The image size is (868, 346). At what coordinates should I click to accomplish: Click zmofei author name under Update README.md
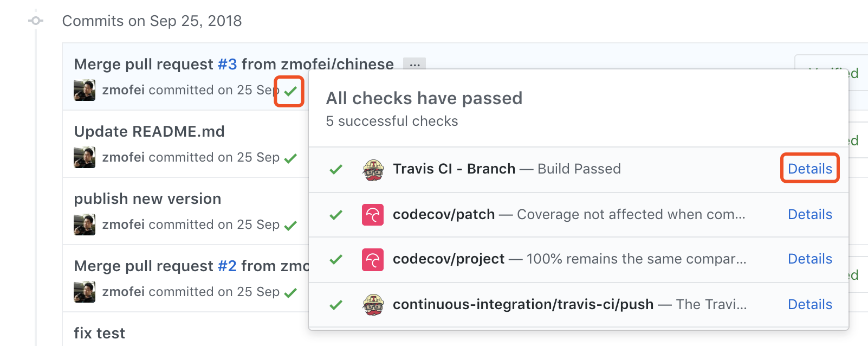tap(124, 157)
